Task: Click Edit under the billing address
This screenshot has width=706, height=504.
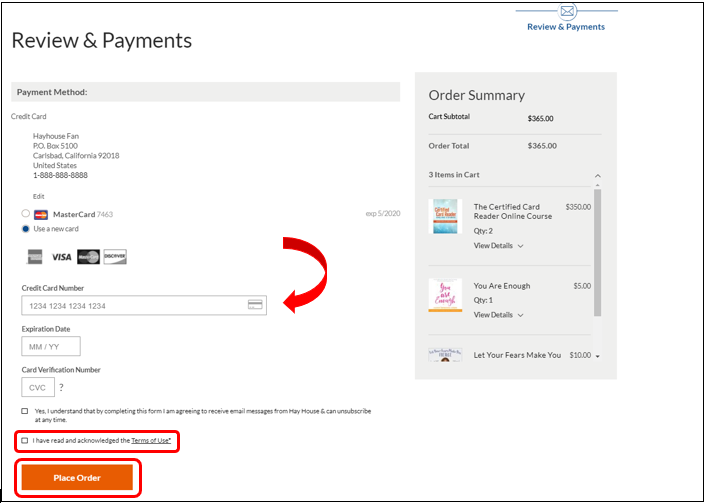Action: point(39,196)
